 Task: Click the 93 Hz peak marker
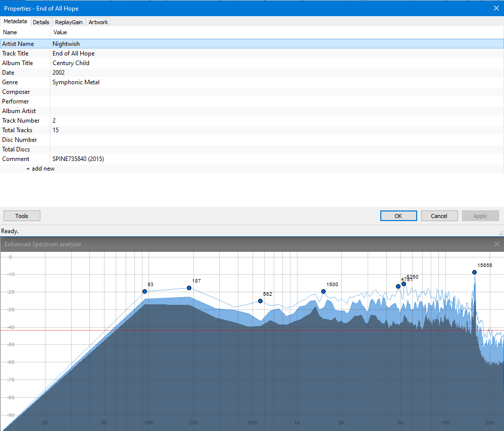click(x=144, y=291)
